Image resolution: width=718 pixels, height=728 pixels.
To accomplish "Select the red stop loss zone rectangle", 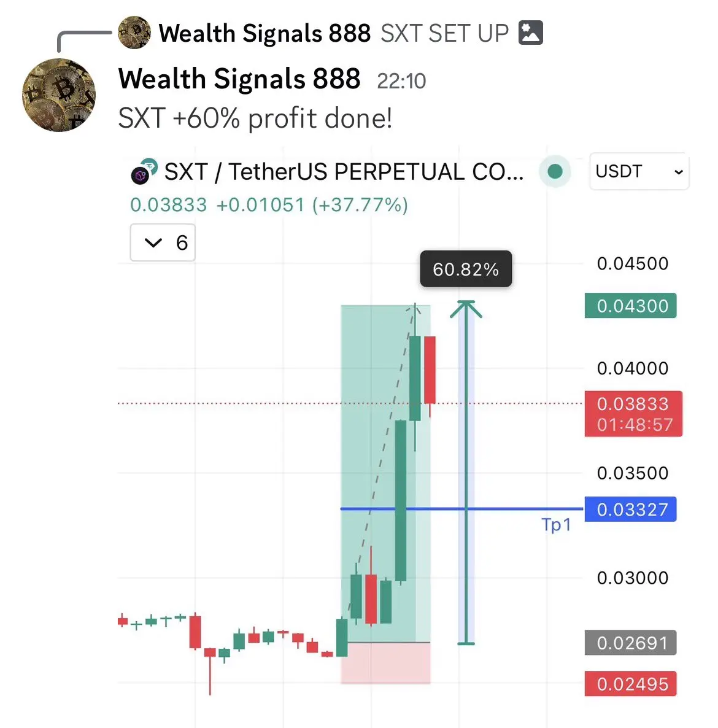I will coord(385,663).
